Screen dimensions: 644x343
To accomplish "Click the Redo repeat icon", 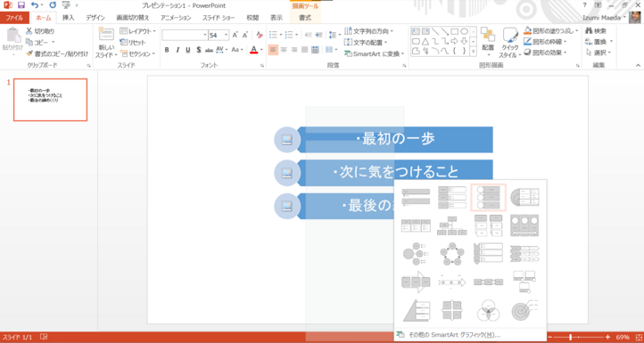I will coord(53,5).
